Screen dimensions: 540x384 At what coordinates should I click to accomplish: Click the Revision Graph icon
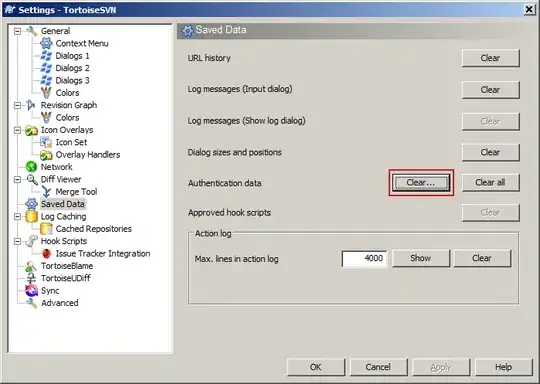(31, 105)
